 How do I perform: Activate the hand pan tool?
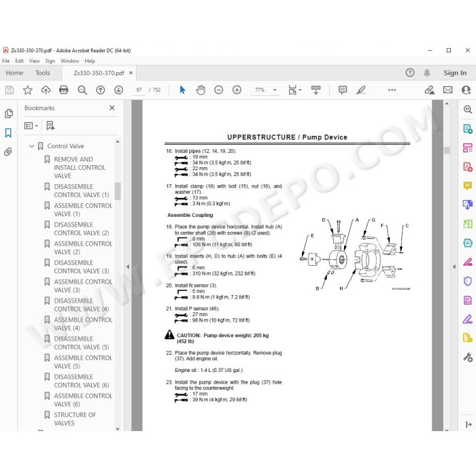201,90
